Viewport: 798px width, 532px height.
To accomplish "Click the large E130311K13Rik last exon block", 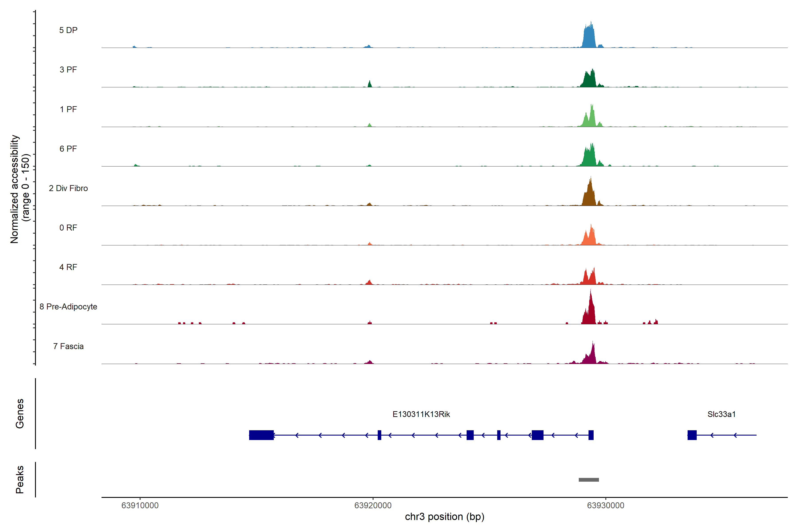I will [x=261, y=435].
